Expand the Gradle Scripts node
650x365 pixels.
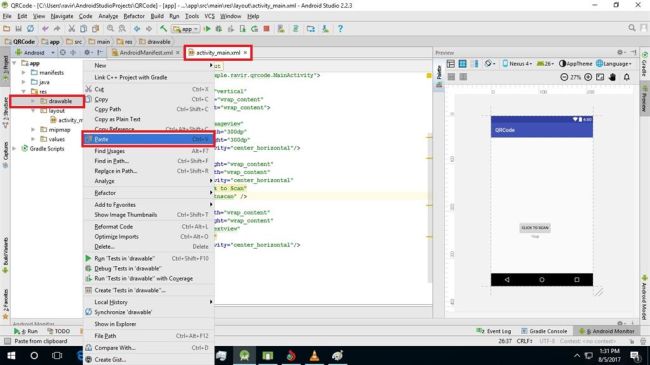pyautogui.click(x=15, y=148)
